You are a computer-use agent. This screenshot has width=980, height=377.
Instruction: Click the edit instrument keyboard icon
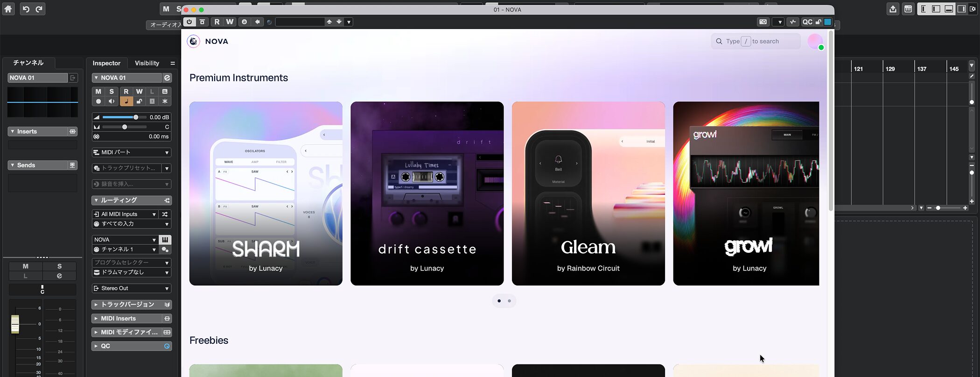tap(165, 240)
